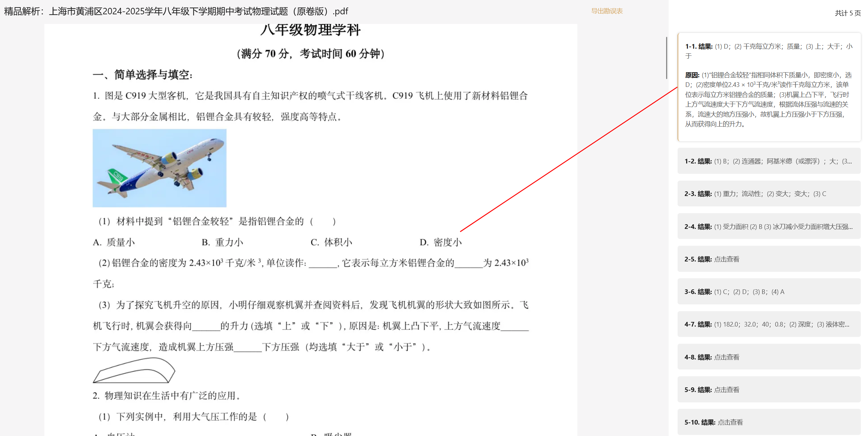Open the 5-10 点击查看 result

click(x=730, y=422)
